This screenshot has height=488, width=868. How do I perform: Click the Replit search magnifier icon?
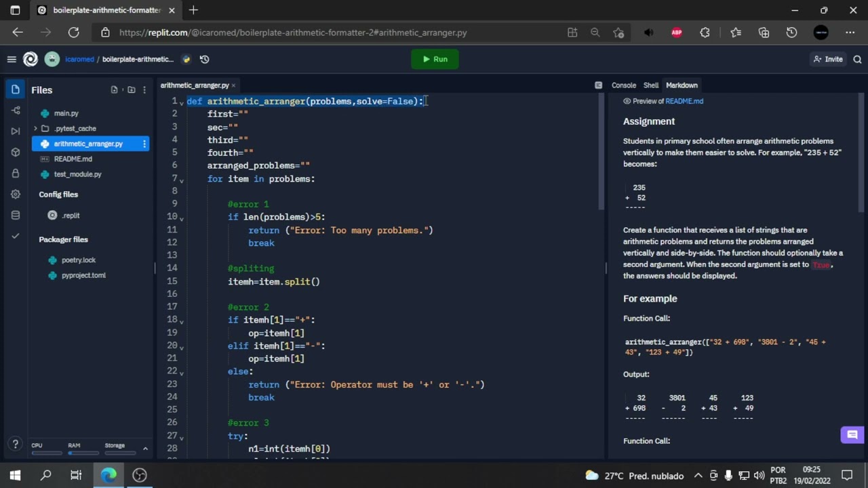[x=857, y=59]
